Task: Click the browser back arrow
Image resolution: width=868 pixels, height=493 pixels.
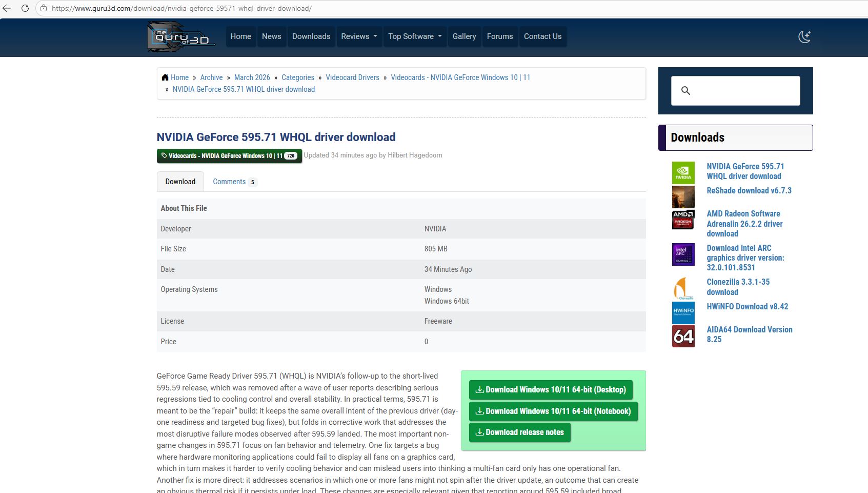Action: click(7, 8)
